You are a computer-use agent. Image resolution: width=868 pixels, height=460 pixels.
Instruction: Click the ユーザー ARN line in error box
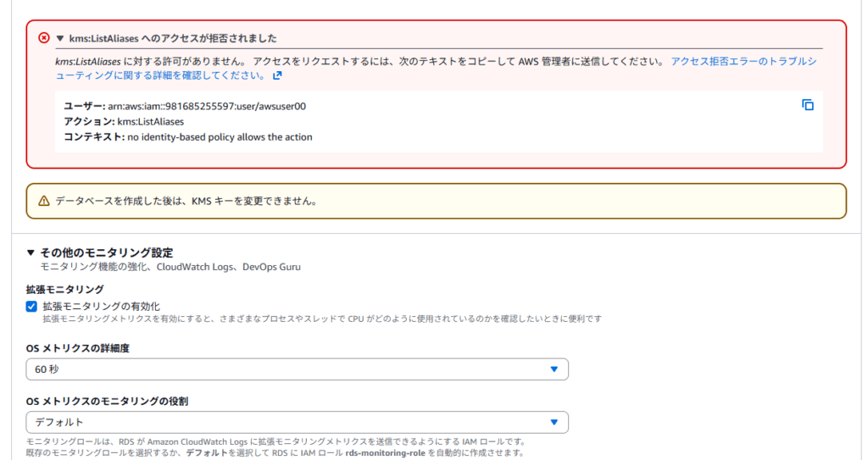pyautogui.click(x=185, y=106)
